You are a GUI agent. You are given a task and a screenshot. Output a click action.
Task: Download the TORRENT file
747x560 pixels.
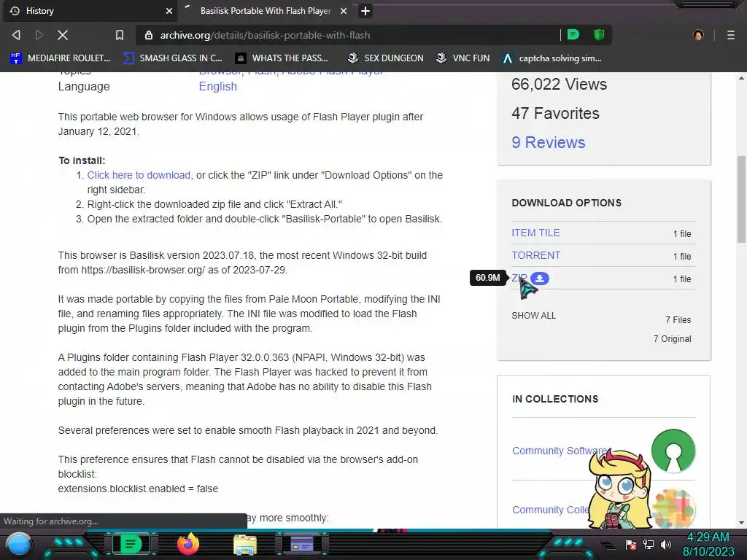click(x=536, y=255)
